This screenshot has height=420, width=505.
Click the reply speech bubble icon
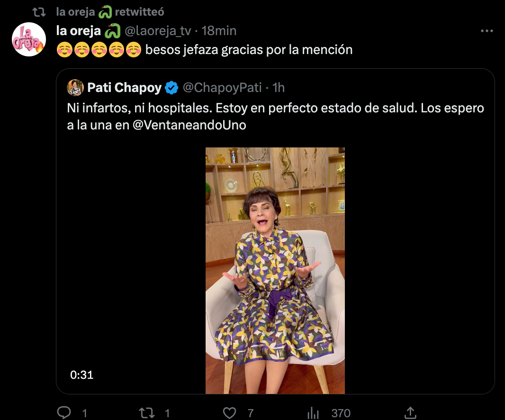tap(64, 412)
